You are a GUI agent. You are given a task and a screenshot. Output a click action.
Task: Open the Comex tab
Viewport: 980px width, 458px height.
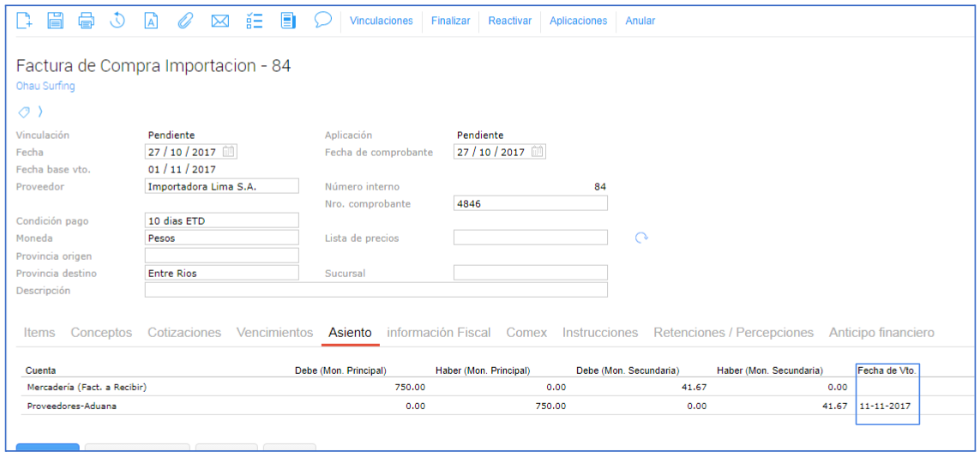pyautogui.click(x=526, y=333)
